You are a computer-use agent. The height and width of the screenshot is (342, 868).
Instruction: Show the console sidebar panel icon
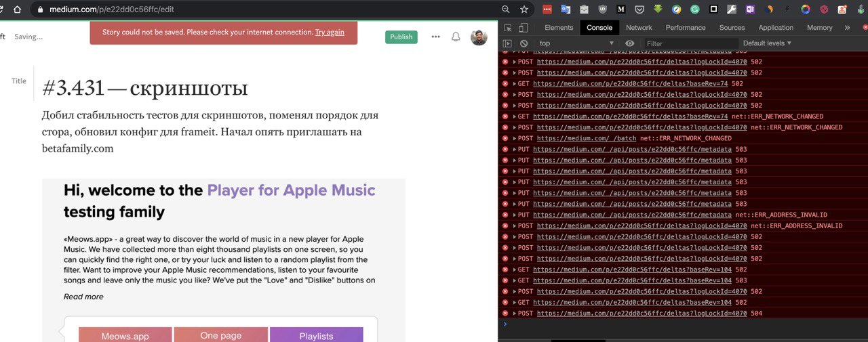507,43
